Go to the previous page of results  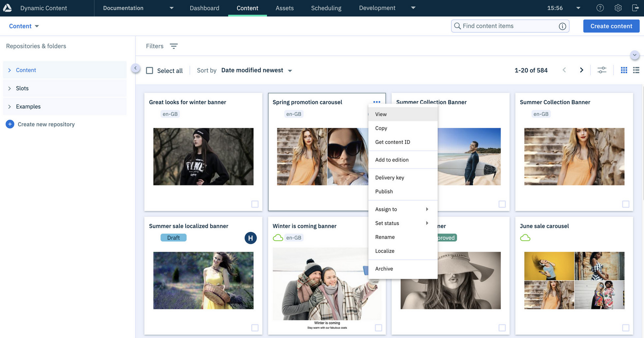(x=564, y=70)
